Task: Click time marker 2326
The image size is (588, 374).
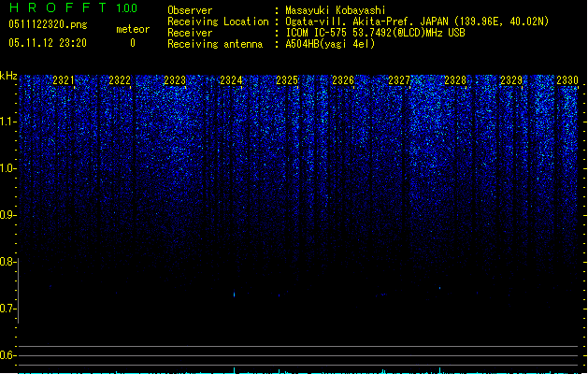Action: [343, 80]
